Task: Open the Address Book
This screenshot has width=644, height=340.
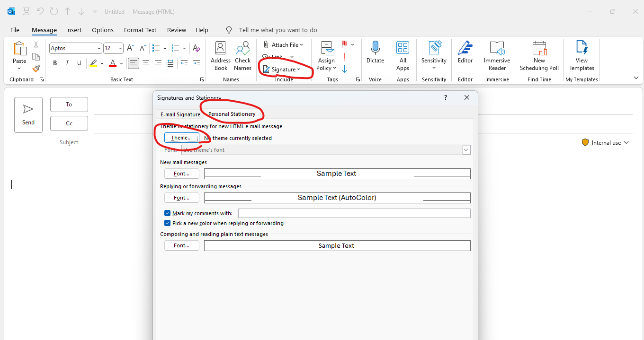Action: click(x=220, y=56)
